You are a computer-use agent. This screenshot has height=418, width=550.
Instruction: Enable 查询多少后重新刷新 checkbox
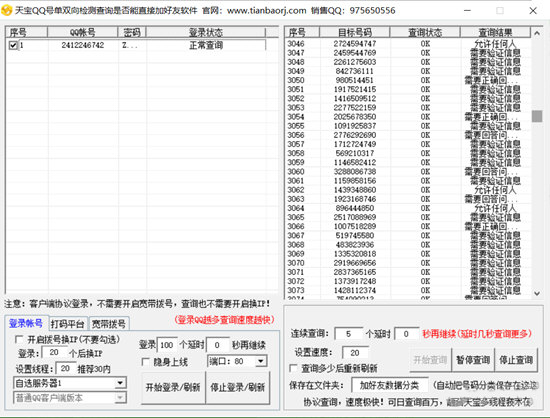point(293,368)
